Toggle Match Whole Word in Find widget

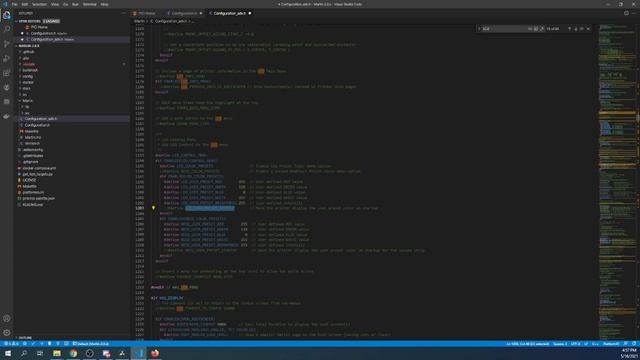536,29
